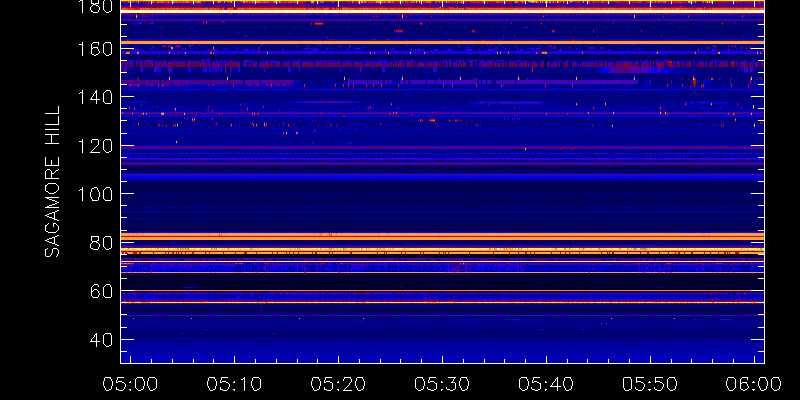800x400 pixels.
Task: Click the 40 frequency axis label
Action: pos(101,339)
